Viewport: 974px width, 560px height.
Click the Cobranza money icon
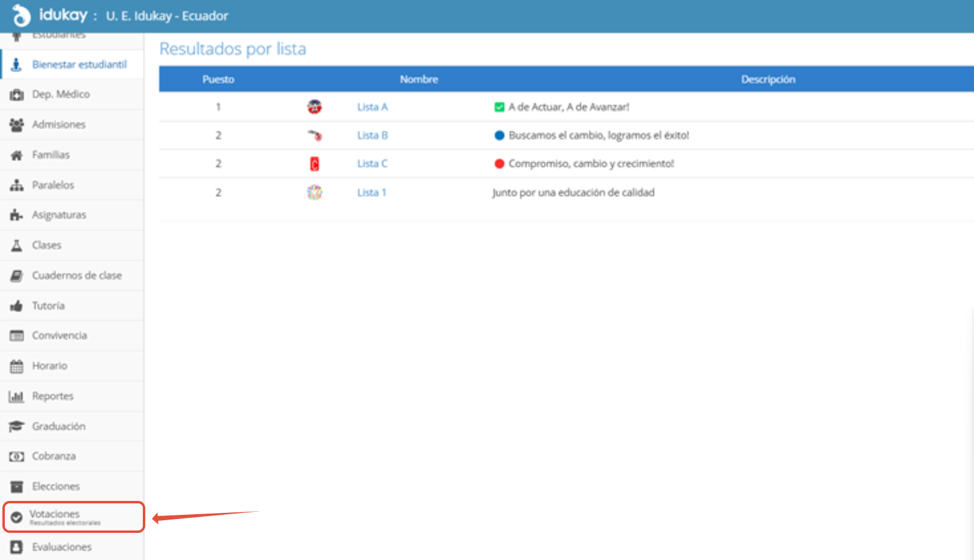coord(16,456)
